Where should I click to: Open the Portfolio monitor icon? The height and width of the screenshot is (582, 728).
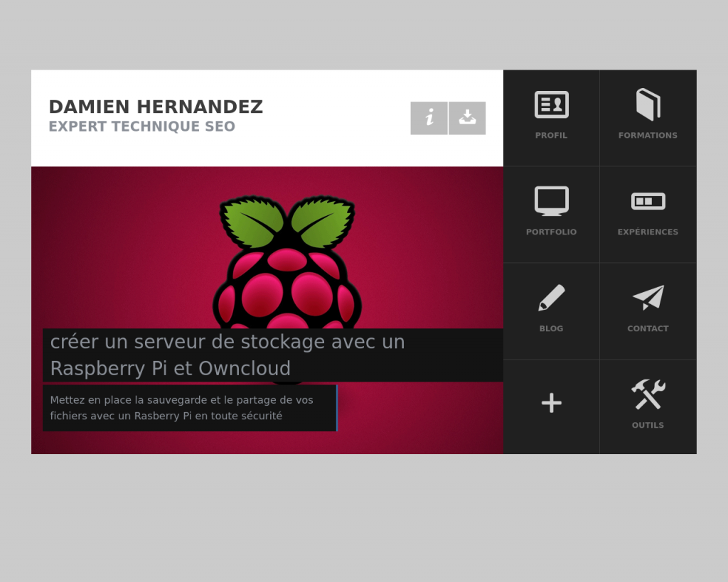(551, 201)
